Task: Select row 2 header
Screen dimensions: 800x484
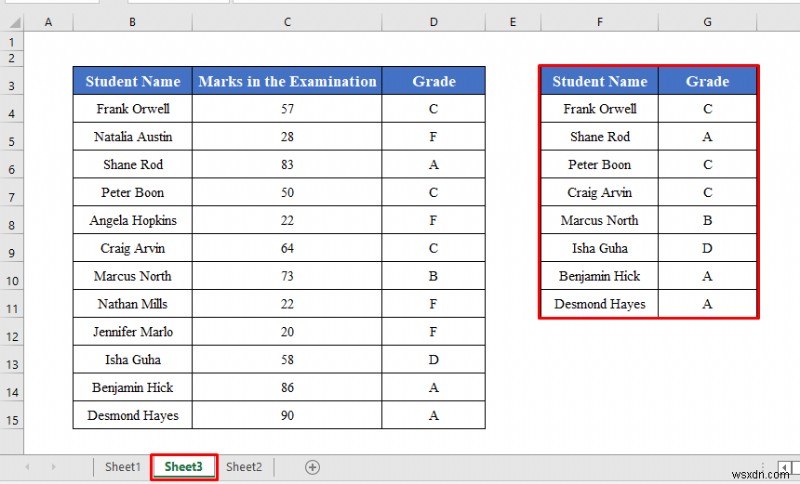Action: click(x=12, y=58)
